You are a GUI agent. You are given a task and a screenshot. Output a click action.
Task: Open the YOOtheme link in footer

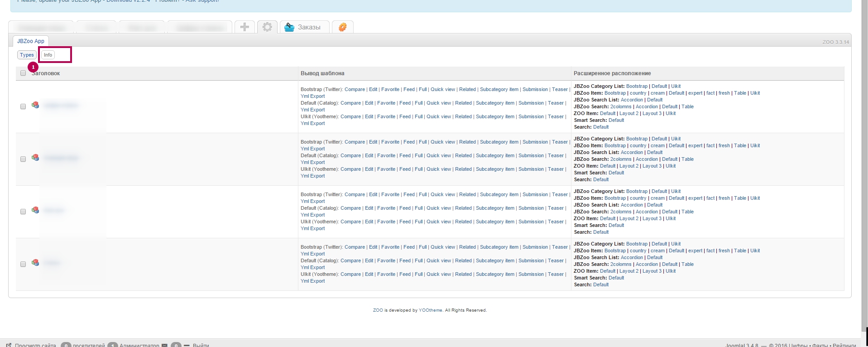430,310
